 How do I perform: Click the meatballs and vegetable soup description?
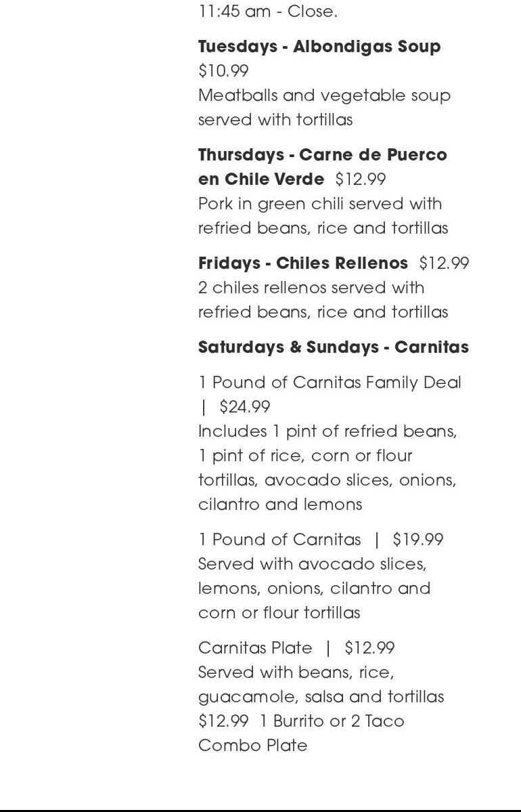(324, 107)
